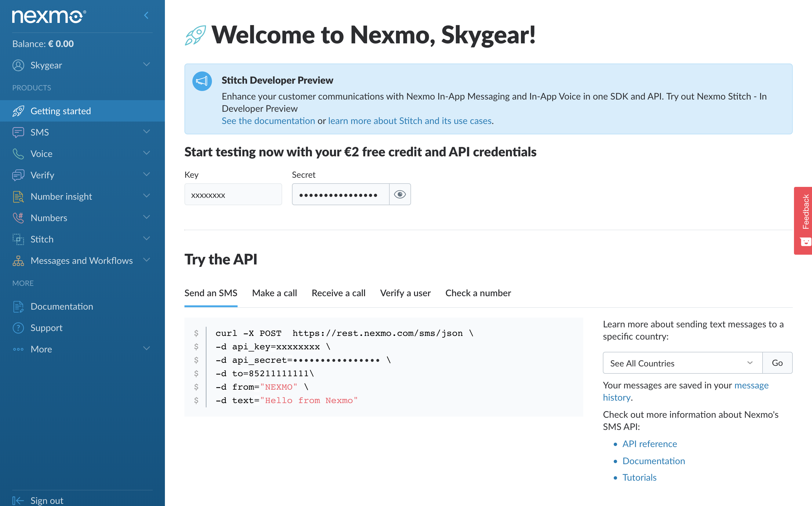Expand the Messages and Workflows chevron
Image resolution: width=812 pixels, height=506 pixels.
point(147,260)
